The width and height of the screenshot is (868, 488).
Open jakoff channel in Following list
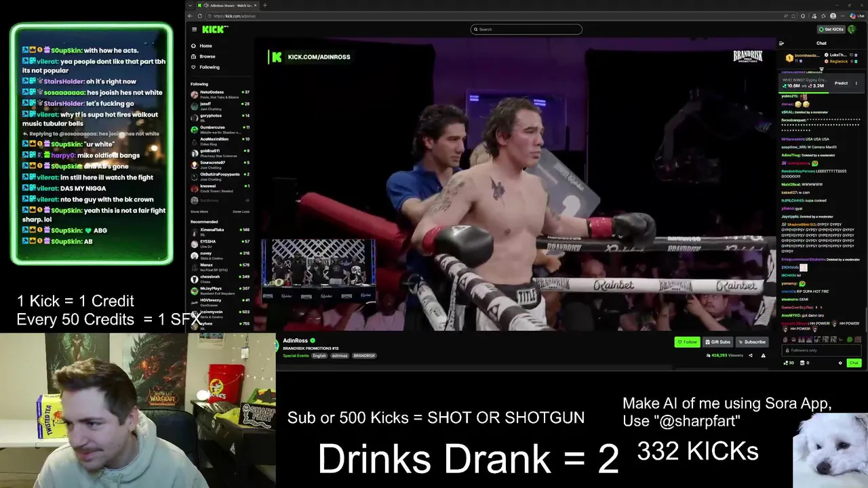pyautogui.click(x=220, y=105)
